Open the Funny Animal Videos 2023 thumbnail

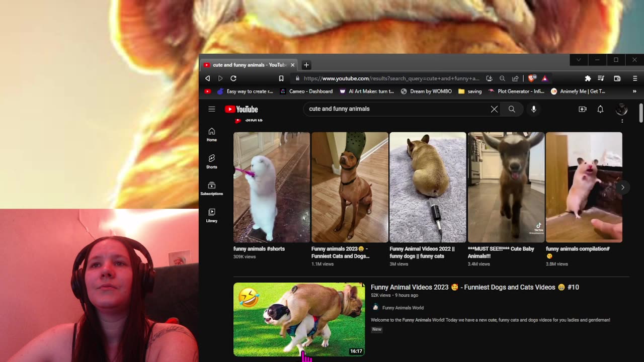point(299,319)
